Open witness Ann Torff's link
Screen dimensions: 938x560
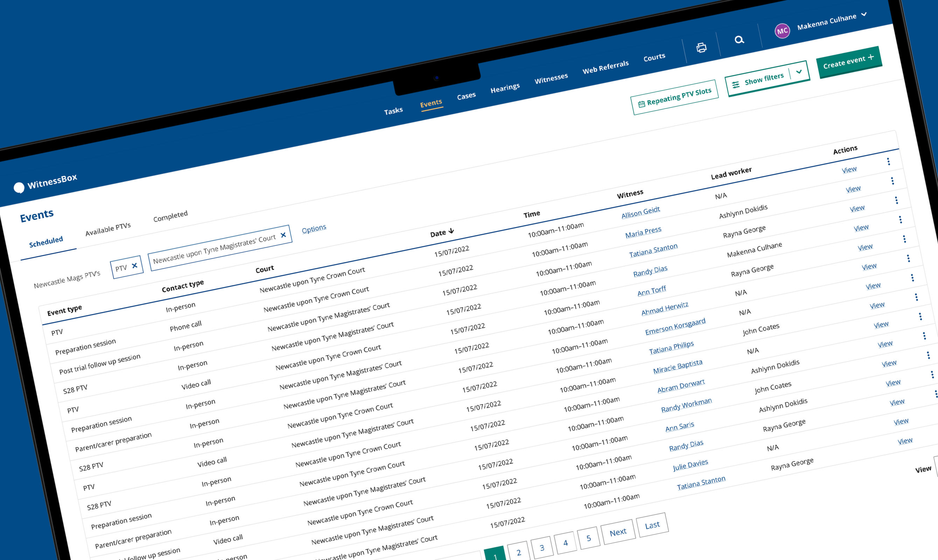(x=651, y=290)
